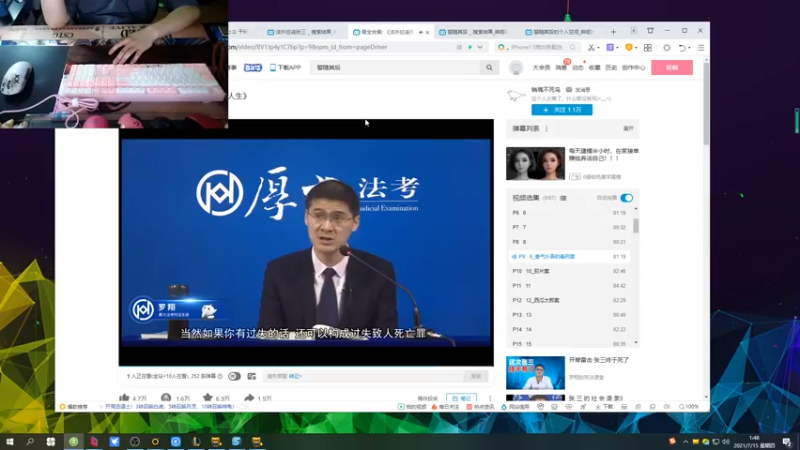Image resolution: width=800 pixels, height=450 pixels.
Task: Click the notes button below player
Action: (461, 398)
